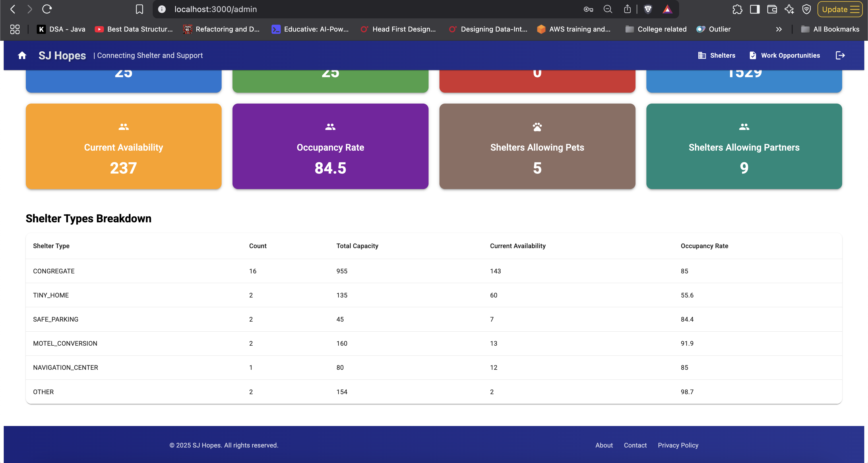Click the Brave shields lion icon
The width and height of the screenshot is (868, 463).
click(648, 9)
